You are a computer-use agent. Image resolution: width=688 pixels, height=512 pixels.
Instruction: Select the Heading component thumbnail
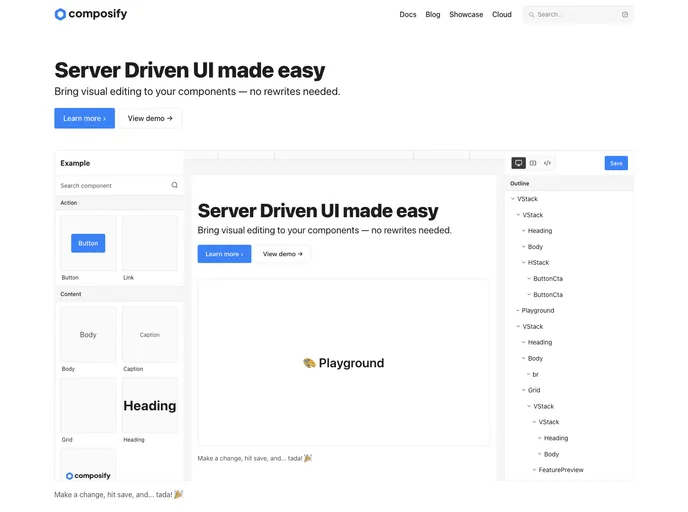coord(150,405)
